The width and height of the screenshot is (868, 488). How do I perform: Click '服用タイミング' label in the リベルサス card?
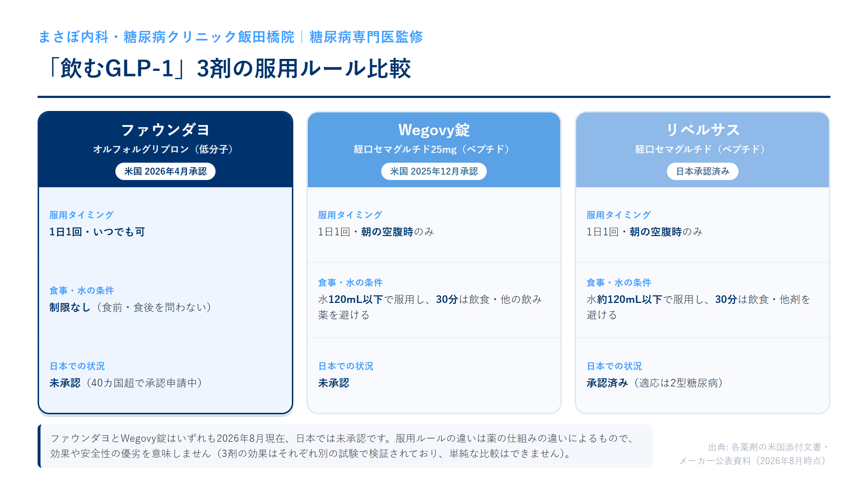pyautogui.click(x=618, y=215)
